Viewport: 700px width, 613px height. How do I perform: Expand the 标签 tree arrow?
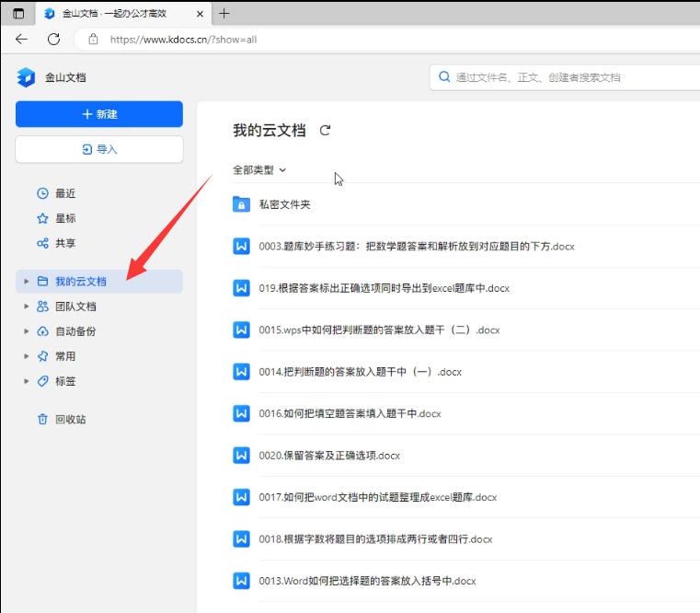pyautogui.click(x=27, y=382)
